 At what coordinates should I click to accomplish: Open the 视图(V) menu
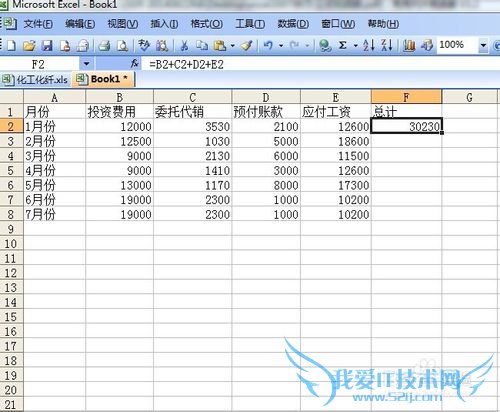click(x=123, y=24)
